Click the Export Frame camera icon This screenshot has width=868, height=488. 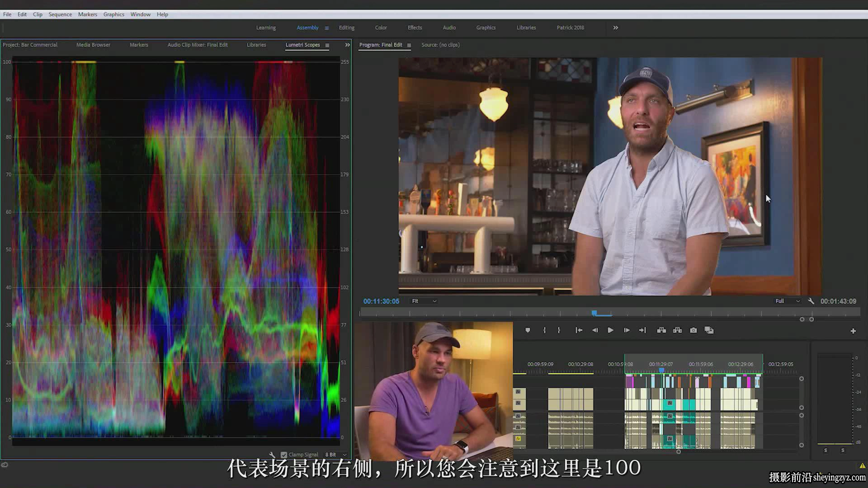(693, 330)
